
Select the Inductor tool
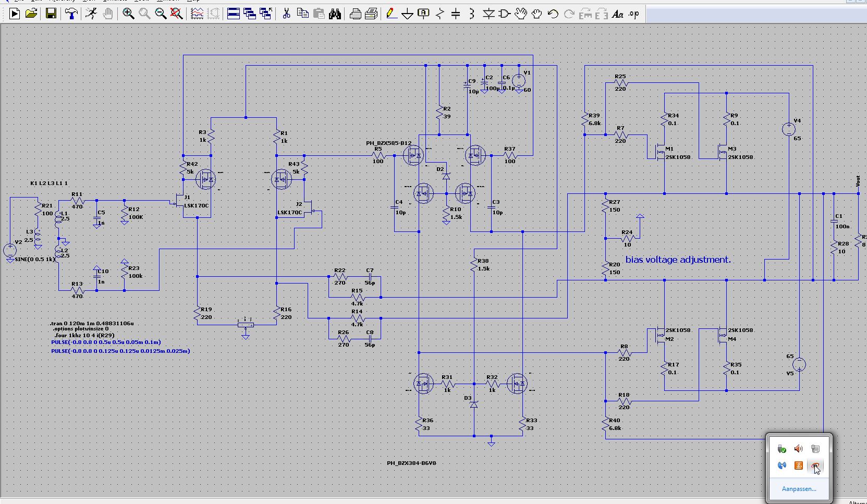472,14
